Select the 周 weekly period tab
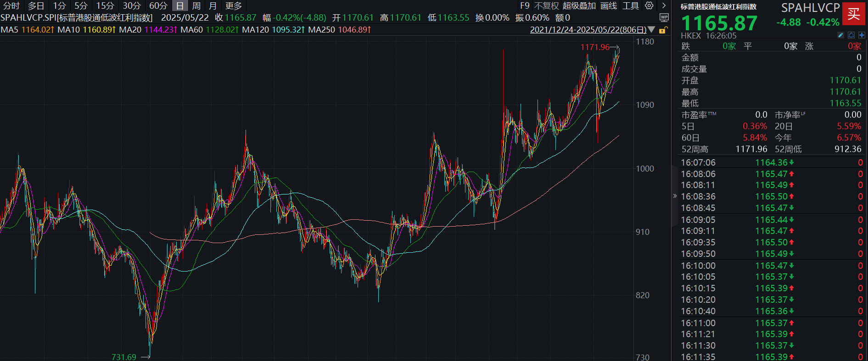This screenshot has width=868, height=361. click(196, 6)
